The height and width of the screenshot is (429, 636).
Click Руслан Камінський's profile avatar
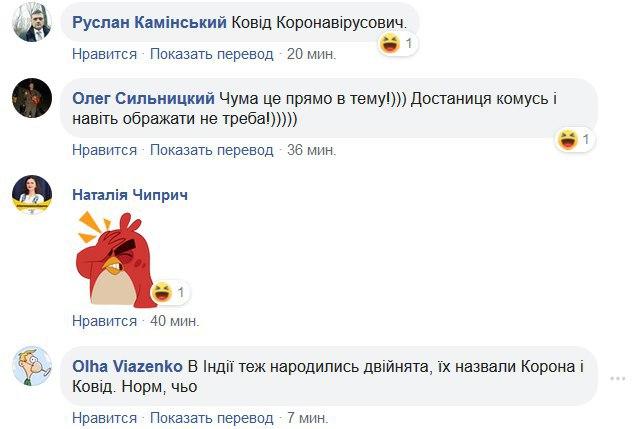[30, 24]
